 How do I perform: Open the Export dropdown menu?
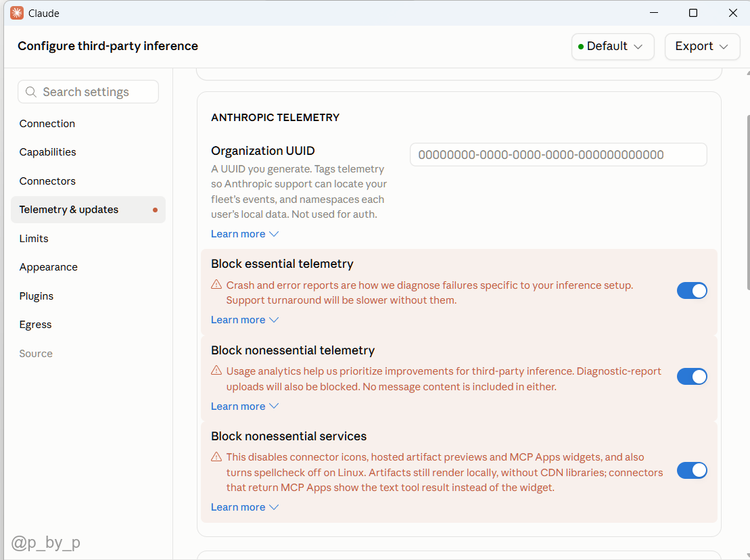[x=702, y=47]
